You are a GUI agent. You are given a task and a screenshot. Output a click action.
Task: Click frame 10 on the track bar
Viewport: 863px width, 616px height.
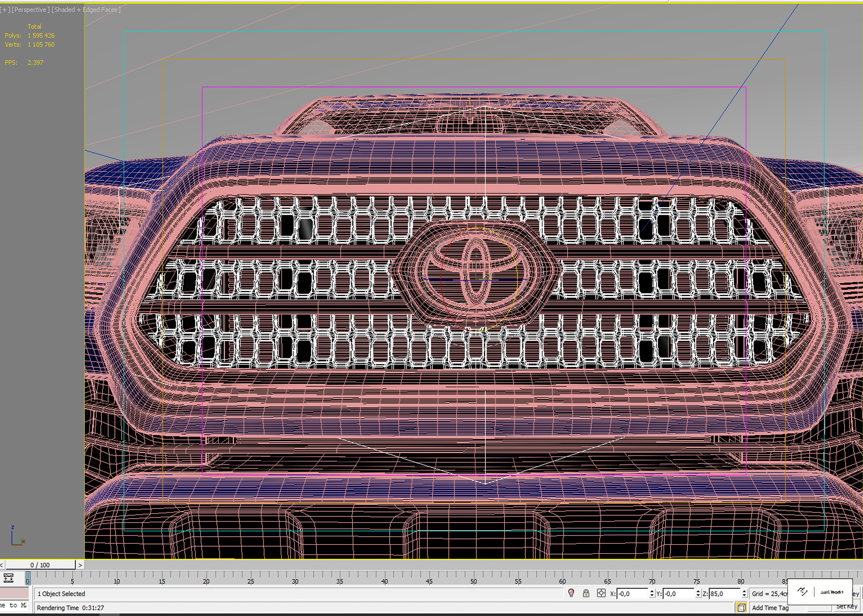[x=117, y=581]
